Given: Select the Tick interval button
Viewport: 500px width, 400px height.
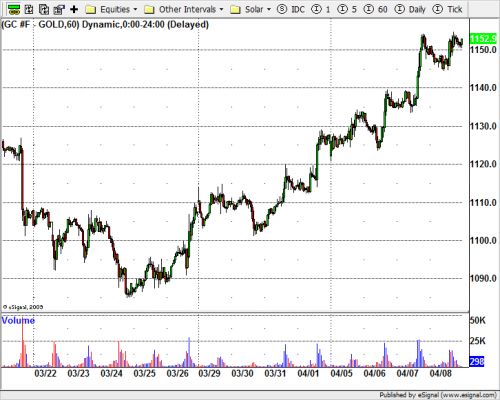Looking at the screenshot, I should pos(447,9).
